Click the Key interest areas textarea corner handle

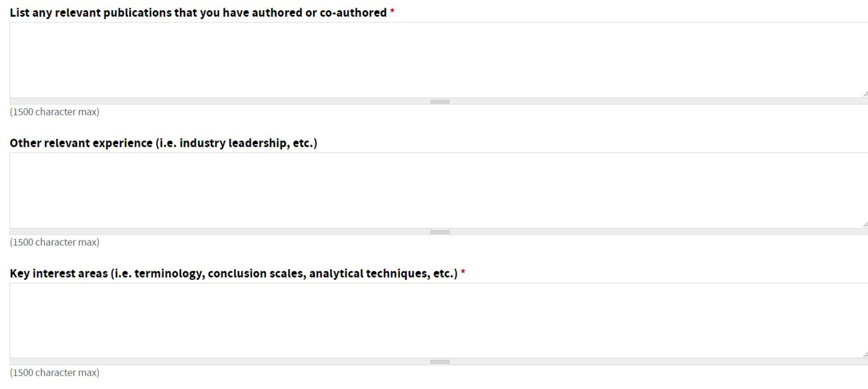pos(865,355)
